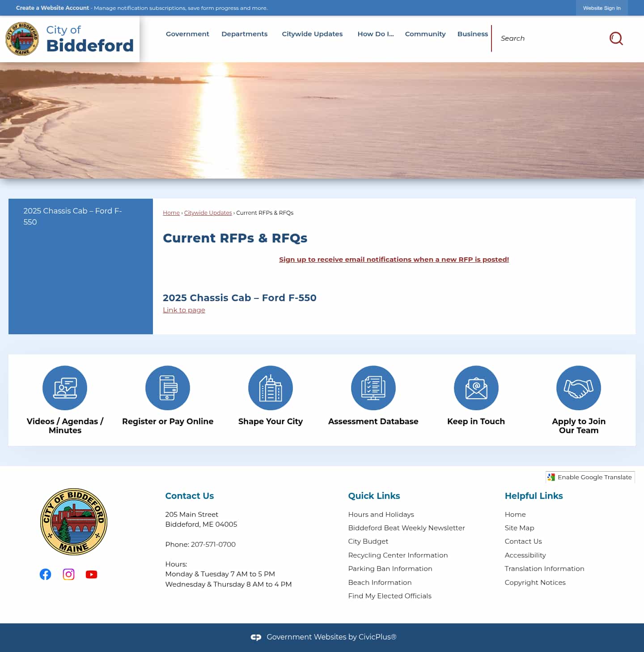This screenshot has height=652, width=644.
Task: Select the Shape Your City icon
Action: [271, 388]
